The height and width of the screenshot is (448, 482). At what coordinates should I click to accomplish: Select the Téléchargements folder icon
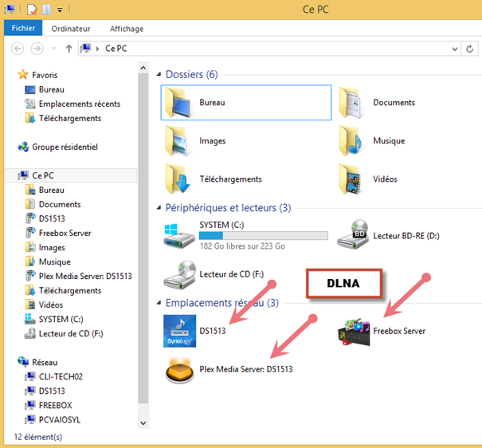(x=178, y=179)
